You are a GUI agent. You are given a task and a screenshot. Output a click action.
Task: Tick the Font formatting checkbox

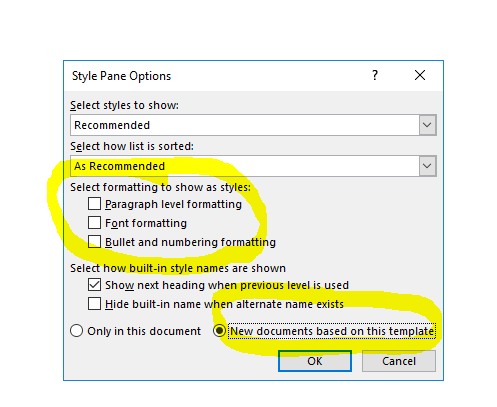(94, 223)
